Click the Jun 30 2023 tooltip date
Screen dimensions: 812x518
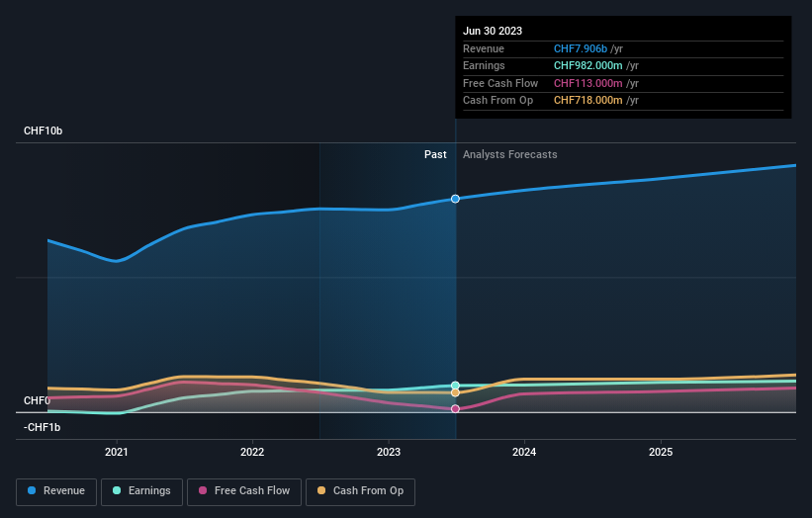pyautogui.click(x=493, y=31)
